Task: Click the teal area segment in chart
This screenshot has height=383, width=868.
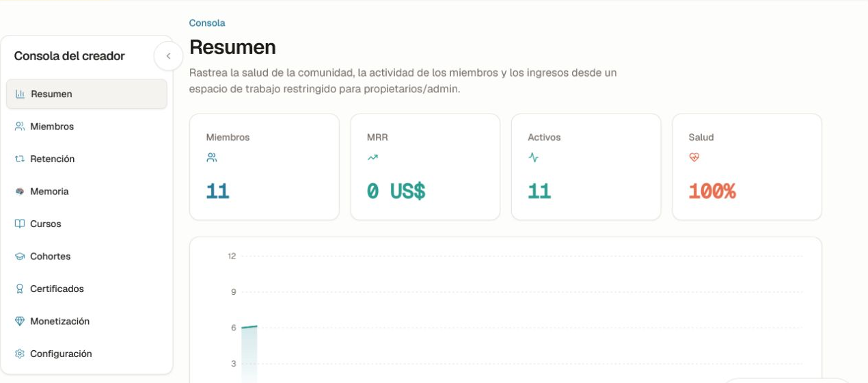Action: (x=249, y=354)
